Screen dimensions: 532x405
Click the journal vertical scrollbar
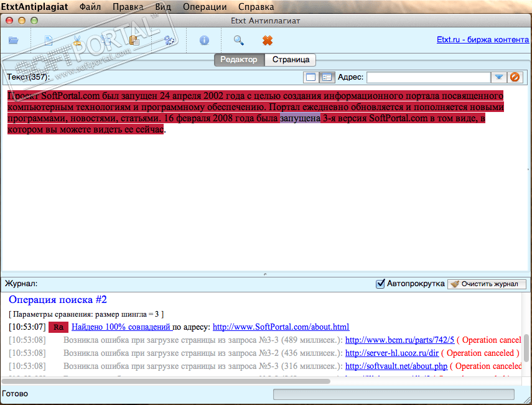click(x=526, y=348)
